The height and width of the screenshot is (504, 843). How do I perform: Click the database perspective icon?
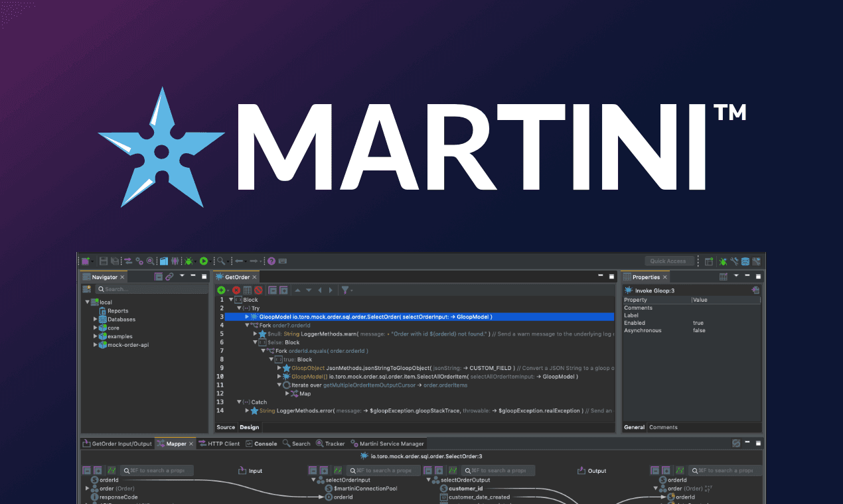pyautogui.click(x=745, y=261)
